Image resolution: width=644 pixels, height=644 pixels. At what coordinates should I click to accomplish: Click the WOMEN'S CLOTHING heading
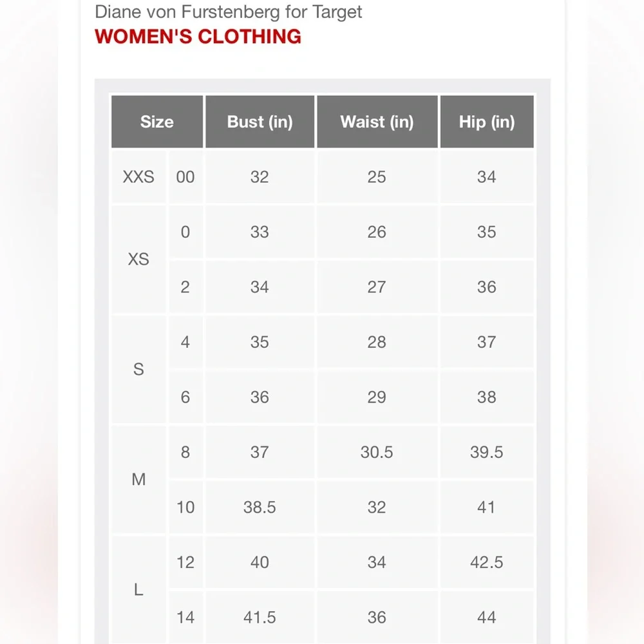tap(198, 37)
